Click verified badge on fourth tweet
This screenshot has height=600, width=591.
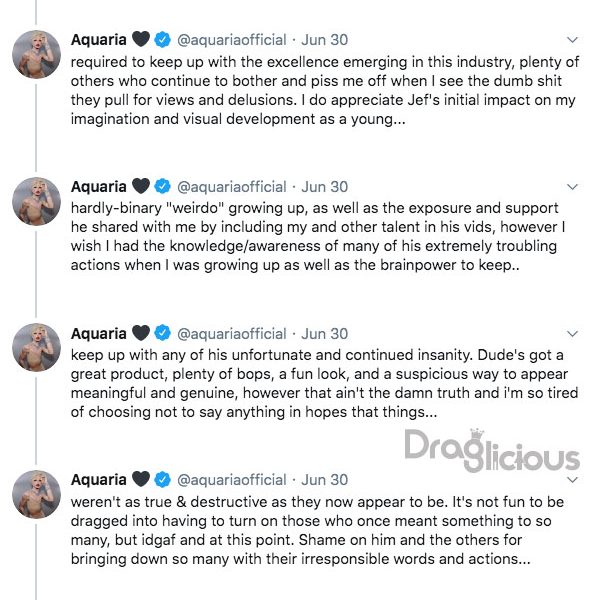tap(163, 479)
